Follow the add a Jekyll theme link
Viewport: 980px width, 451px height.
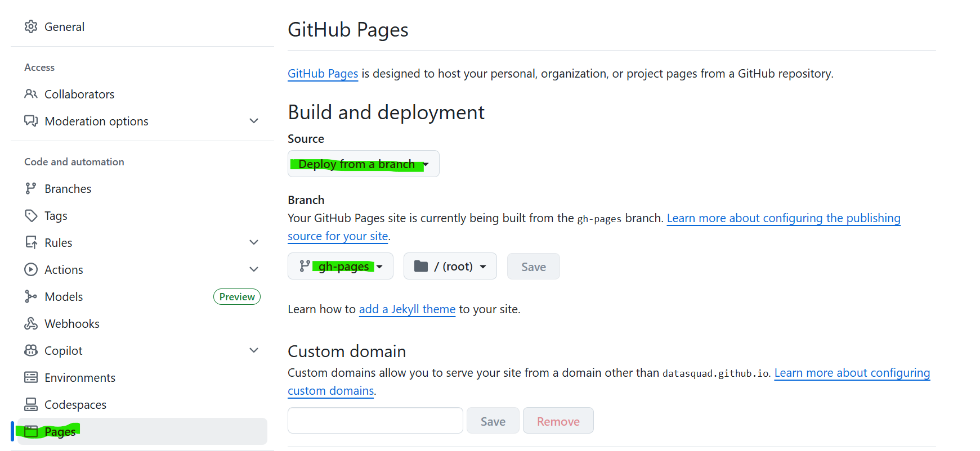407,309
